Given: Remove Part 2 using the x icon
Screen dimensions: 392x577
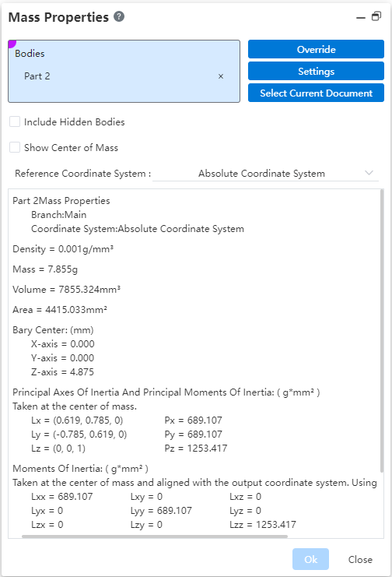Looking at the screenshot, I should click(221, 76).
